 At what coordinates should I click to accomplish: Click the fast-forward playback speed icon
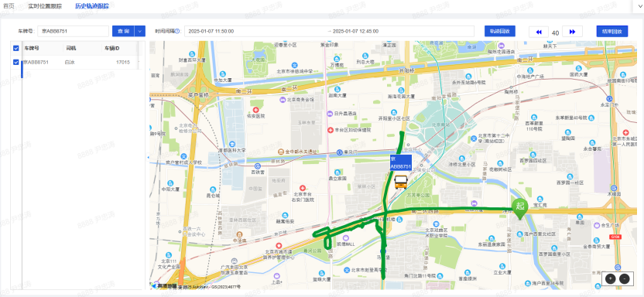572,32
